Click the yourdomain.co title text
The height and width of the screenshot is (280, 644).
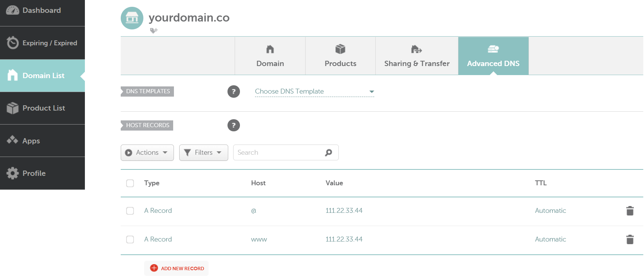(189, 17)
